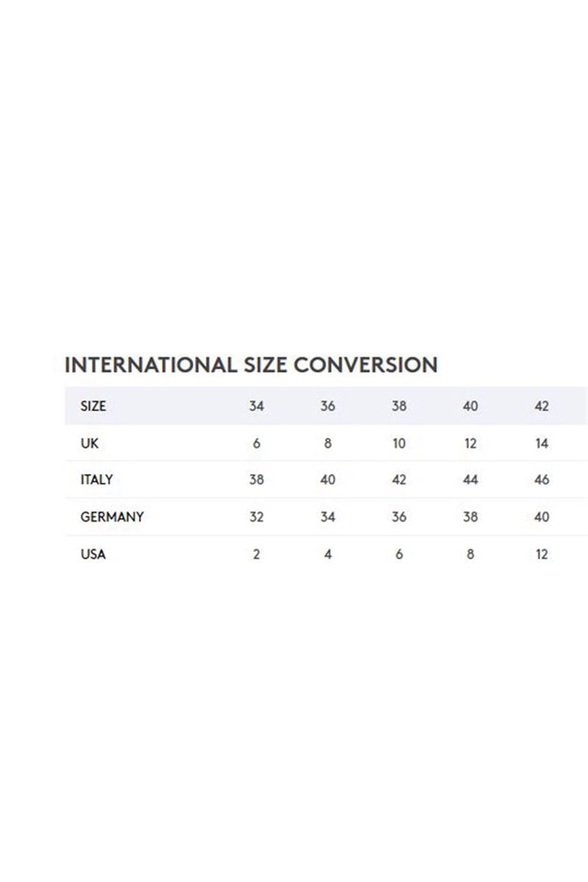Select the USA row label
The image size is (588, 882).
[93, 554]
